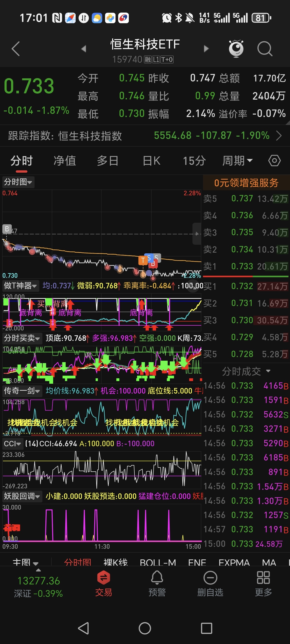Tap buy-sell ratio bar under 卖1
Viewport: 290px width, 644px height.
246,277
